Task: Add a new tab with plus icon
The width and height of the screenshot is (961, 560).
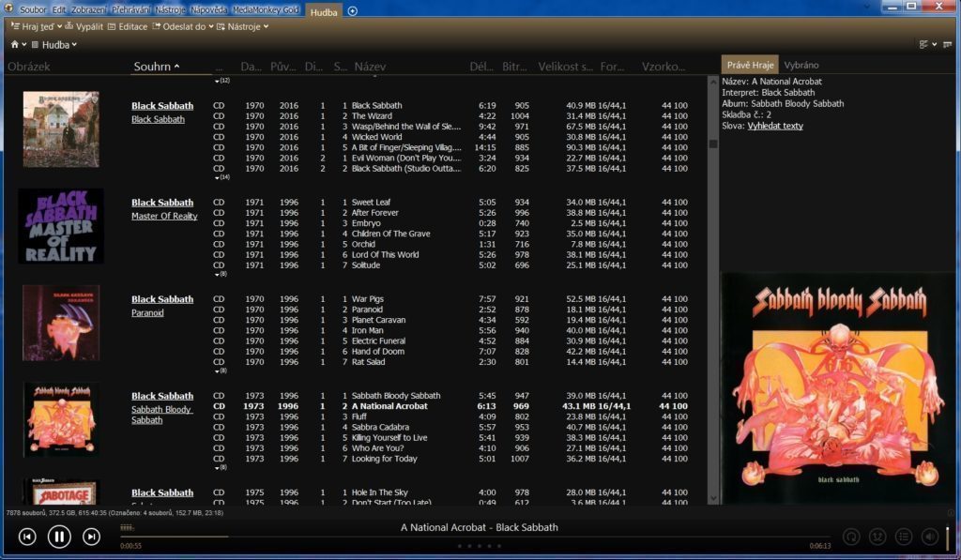Action: [x=353, y=11]
